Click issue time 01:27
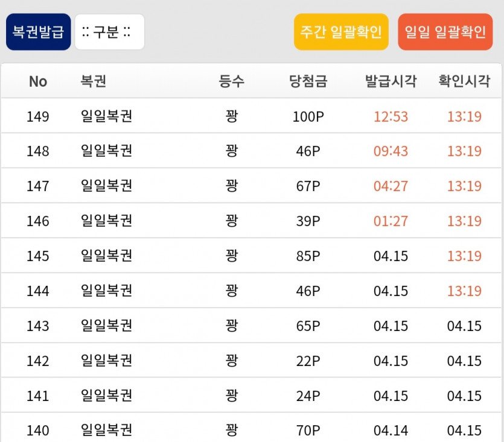This screenshot has width=504, height=442. pyautogui.click(x=391, y=221)
